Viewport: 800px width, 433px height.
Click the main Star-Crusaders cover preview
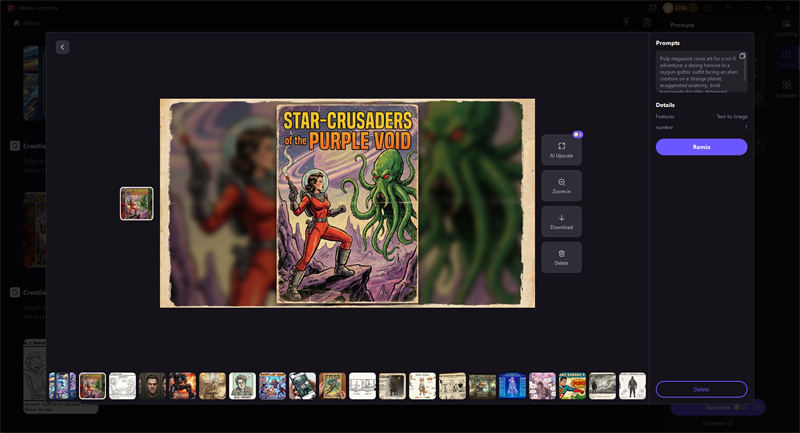tap(347, 203)
